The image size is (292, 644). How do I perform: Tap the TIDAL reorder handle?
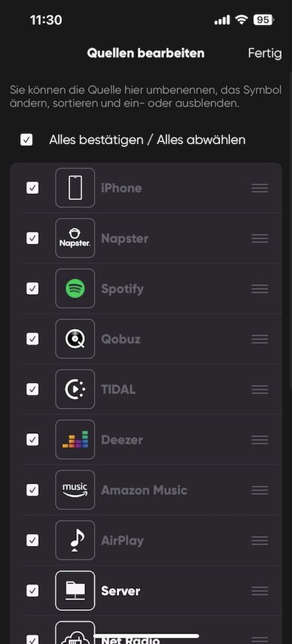(260, 389)
